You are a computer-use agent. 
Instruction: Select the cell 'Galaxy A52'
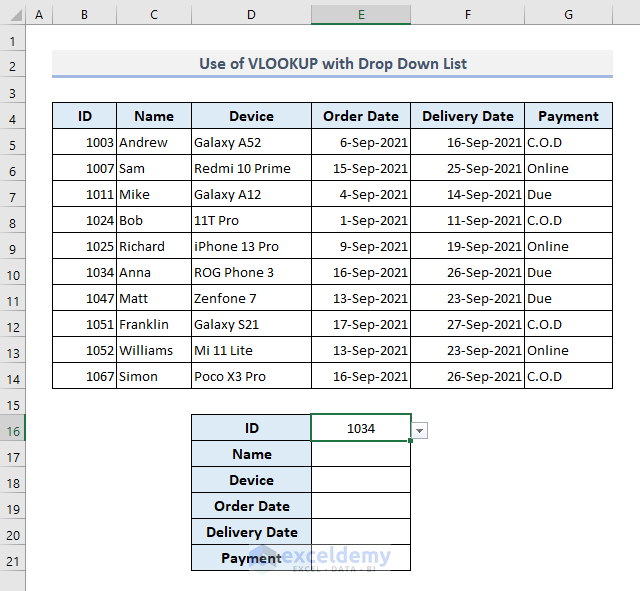coord(251,142)
